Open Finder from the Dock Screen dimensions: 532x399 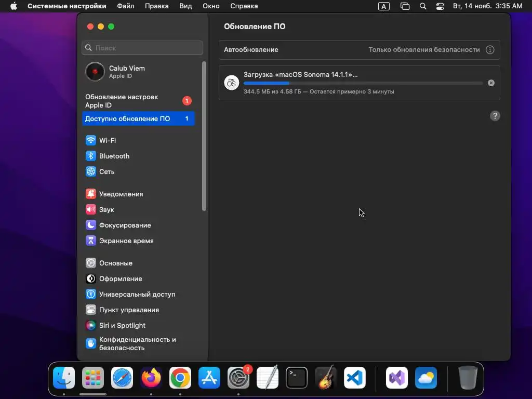pos(64,378)
